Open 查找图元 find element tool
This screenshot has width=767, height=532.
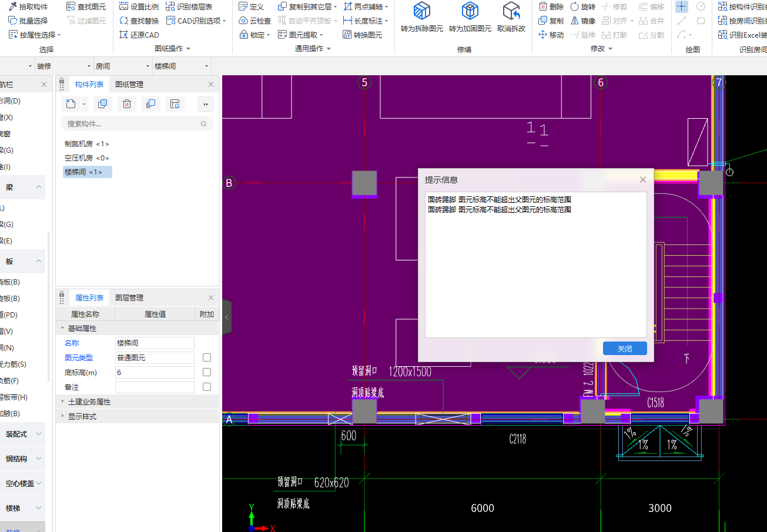(x=86, y=6)
